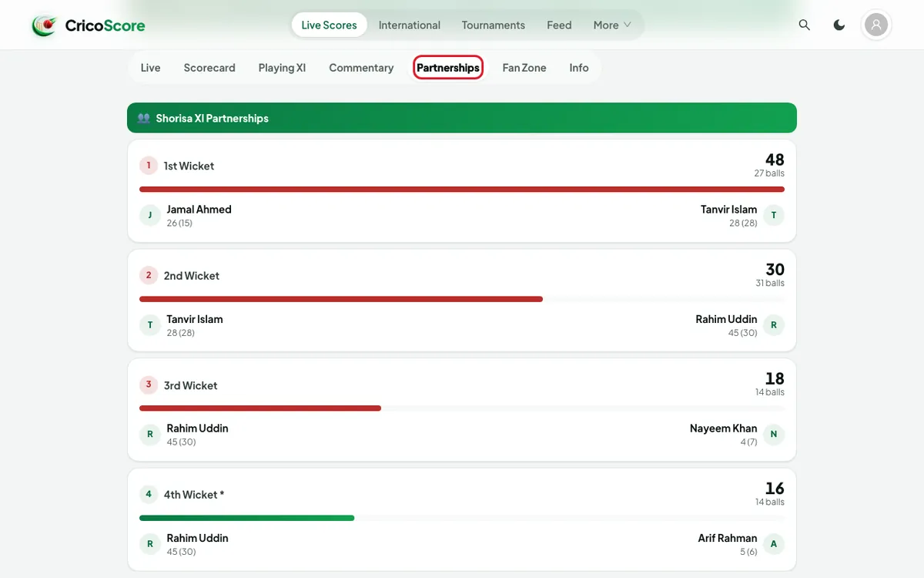Go to International section
The height and width of the screenshot is (578, 924).
[410, 25]
